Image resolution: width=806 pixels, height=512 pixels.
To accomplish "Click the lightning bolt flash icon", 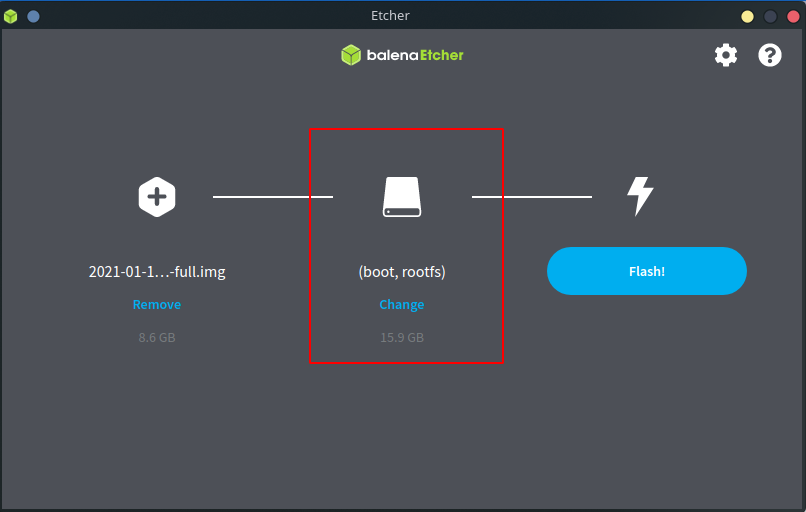I will coord(639,196).
